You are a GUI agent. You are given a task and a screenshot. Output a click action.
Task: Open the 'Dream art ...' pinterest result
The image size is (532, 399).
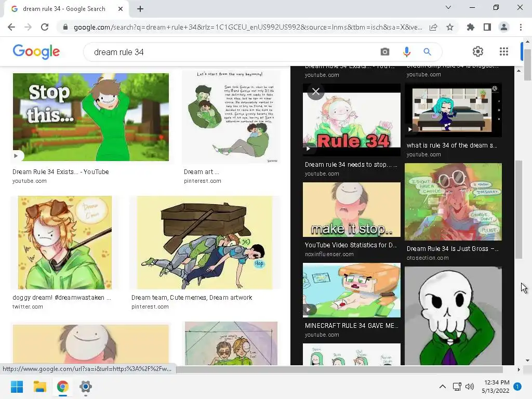(x=201, y=171)
